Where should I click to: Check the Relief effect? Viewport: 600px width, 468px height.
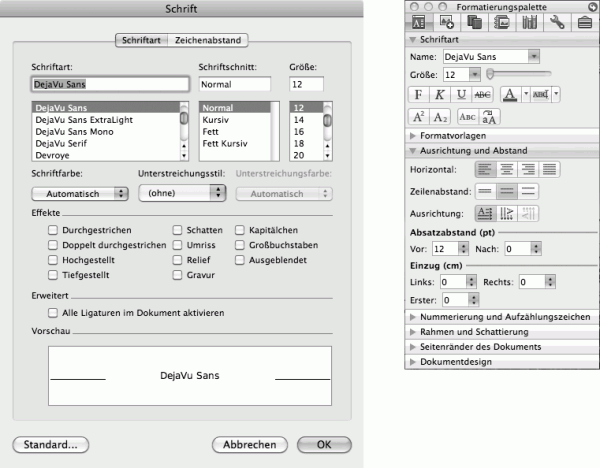pyautogui.click(x=177, y=260)
